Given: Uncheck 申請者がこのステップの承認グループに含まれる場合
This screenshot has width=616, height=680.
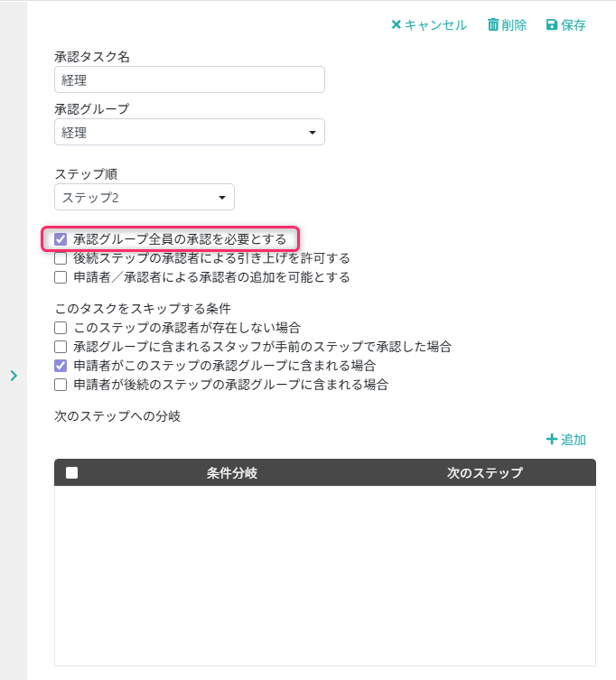Looking at the screenshot, I should tap(61, 366).
